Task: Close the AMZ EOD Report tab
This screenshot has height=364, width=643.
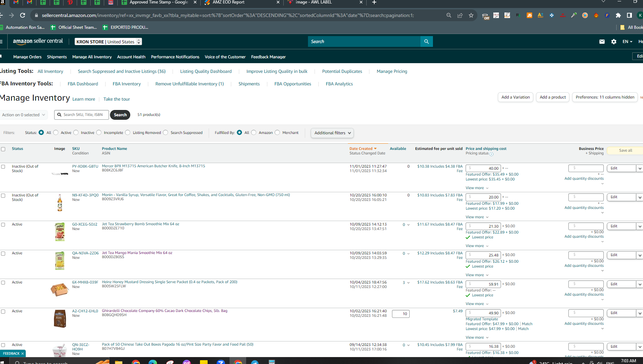Action: [278, 2]
